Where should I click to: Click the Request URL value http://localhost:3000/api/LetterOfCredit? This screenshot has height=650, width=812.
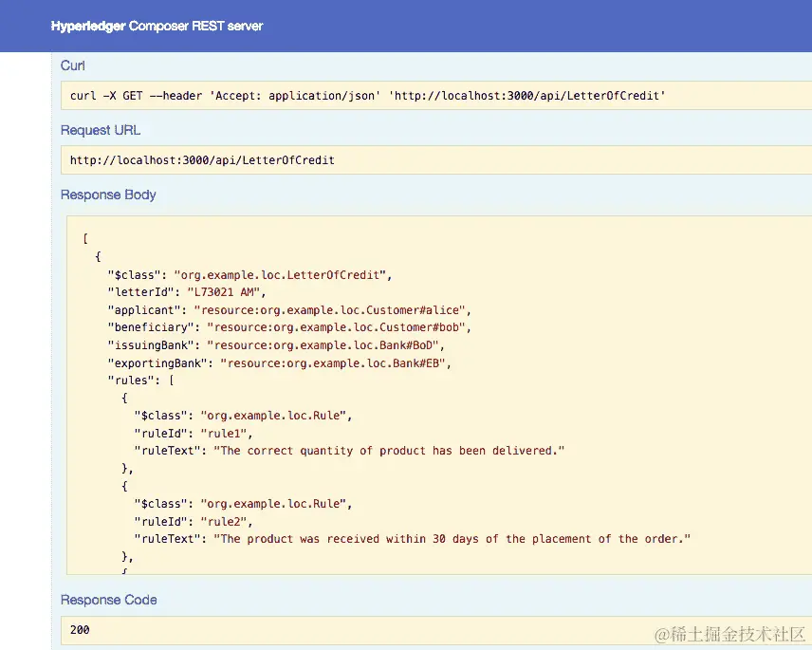202,160
